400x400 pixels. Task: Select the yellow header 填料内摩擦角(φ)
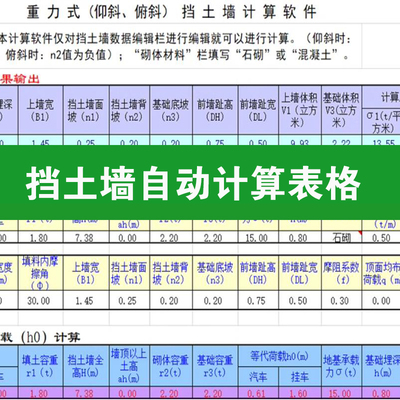click(x=40, y=273)
